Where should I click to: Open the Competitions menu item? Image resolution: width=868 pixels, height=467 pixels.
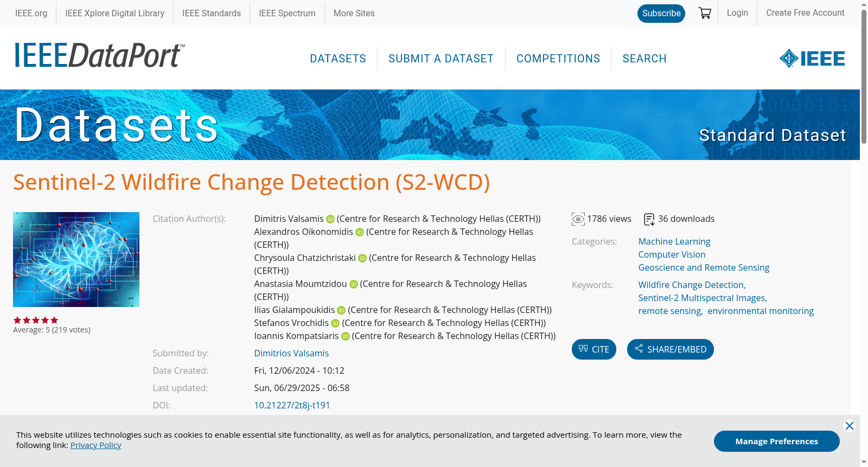tap(558, 59)
